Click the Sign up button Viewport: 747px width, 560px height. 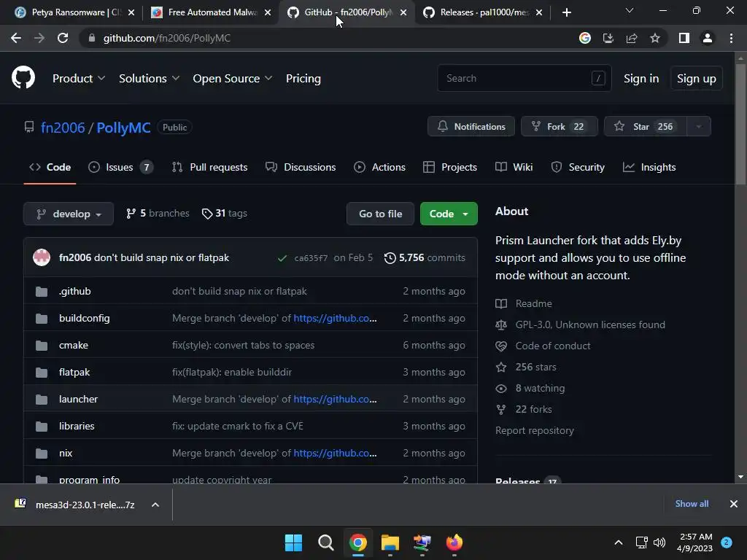coord(697,79)
